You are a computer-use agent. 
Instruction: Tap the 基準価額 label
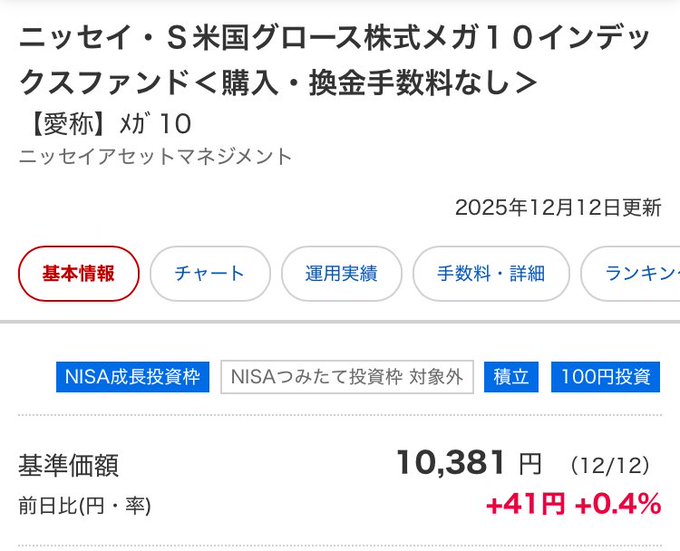tap(68, 465)
